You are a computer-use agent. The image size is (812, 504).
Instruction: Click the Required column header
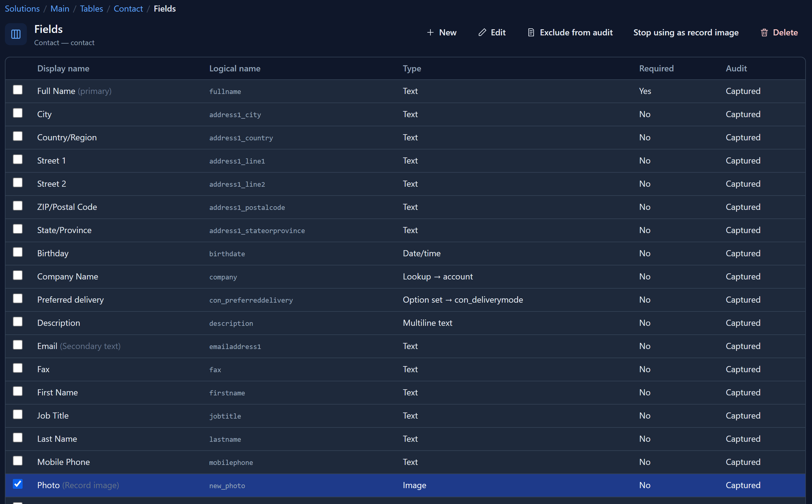656,68
